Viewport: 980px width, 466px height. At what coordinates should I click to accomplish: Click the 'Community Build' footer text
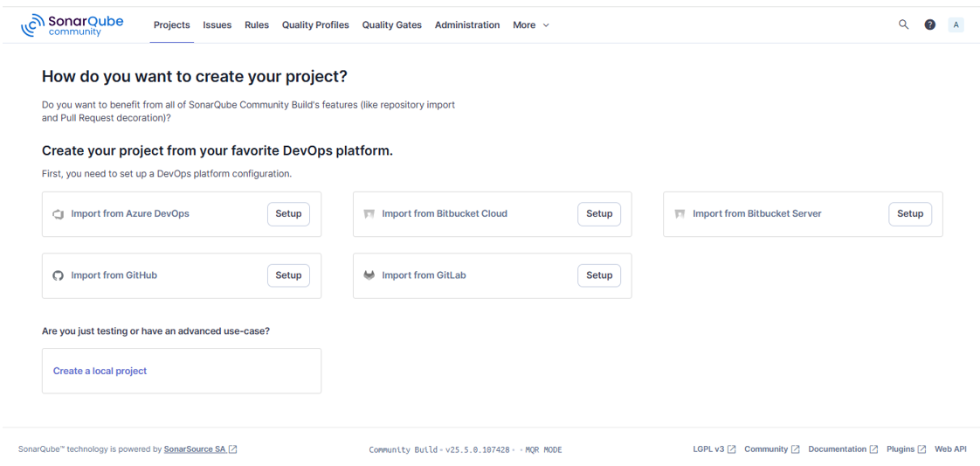tap(403, 449)
